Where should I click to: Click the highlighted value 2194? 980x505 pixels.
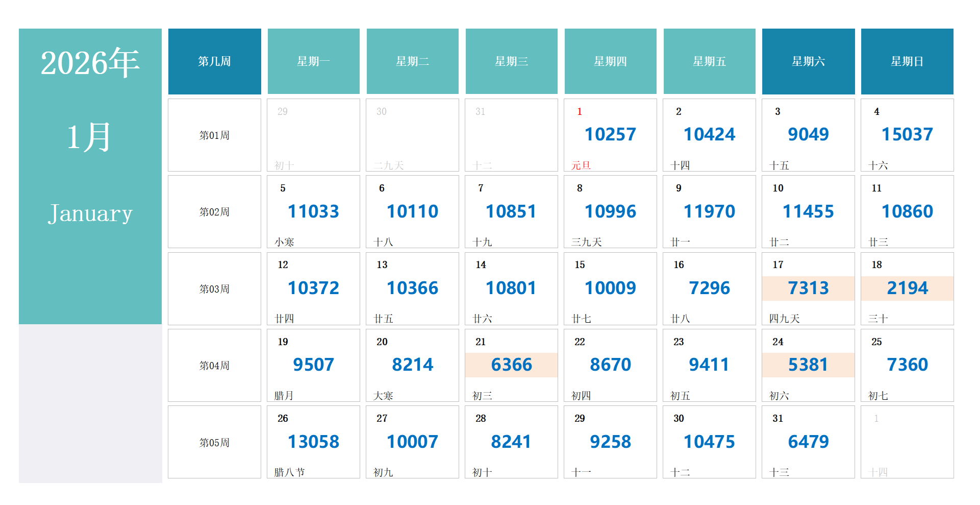907,288
